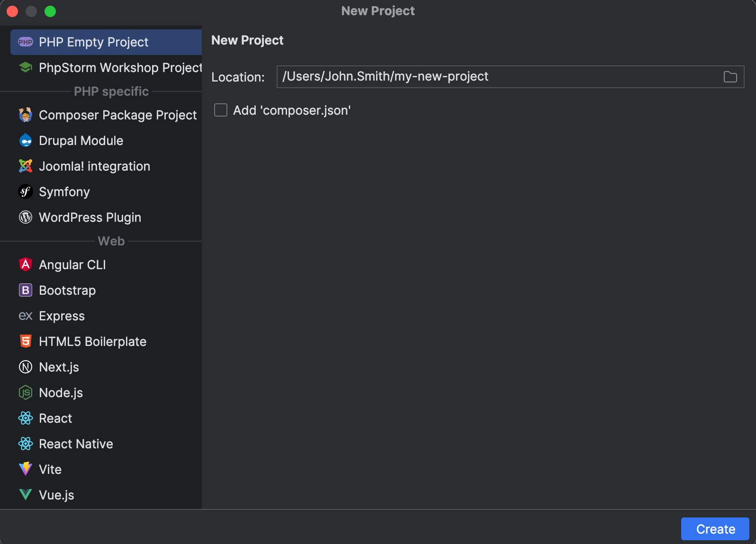Enable the Add 'composer.json' checkbox
Image resolution: width=756 pixels, height=544 pixels.
[220, 110]
